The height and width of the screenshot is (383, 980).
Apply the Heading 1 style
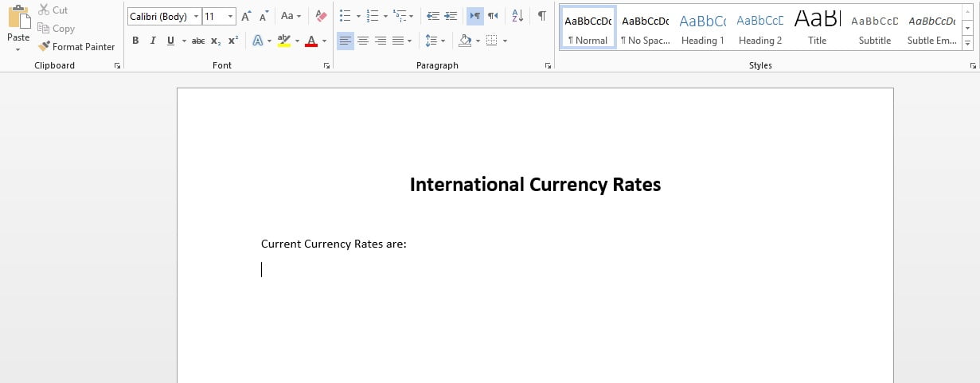pyautogui.click(x=702, y=28)
